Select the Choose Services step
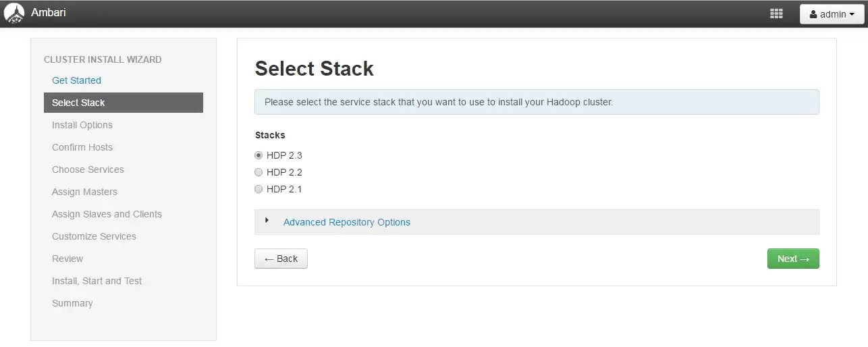Screen dimensions: 868x347 [88, 169]
